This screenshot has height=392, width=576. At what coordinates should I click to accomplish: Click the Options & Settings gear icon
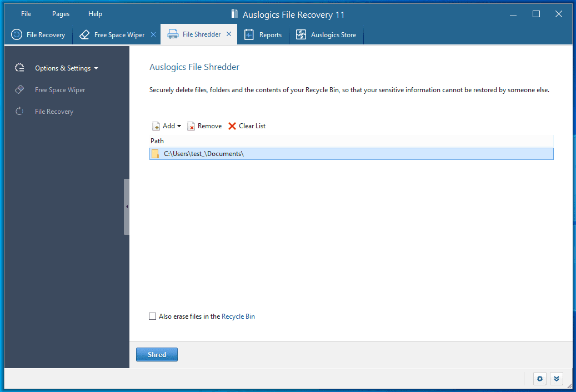pos(19,68)
